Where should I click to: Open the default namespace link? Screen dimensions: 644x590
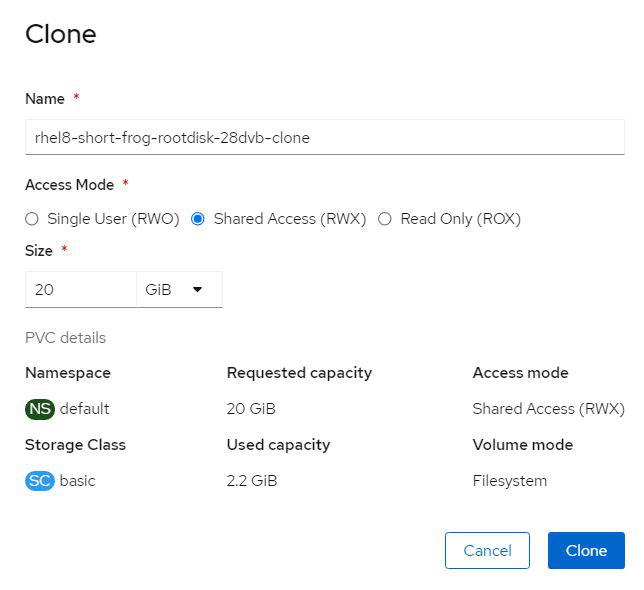click(x=85, y=408)
